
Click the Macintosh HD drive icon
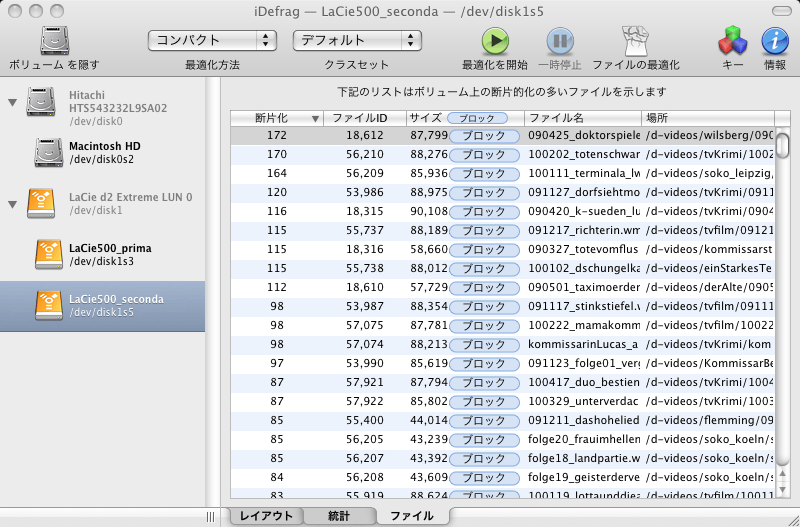[x=49, y=153]
